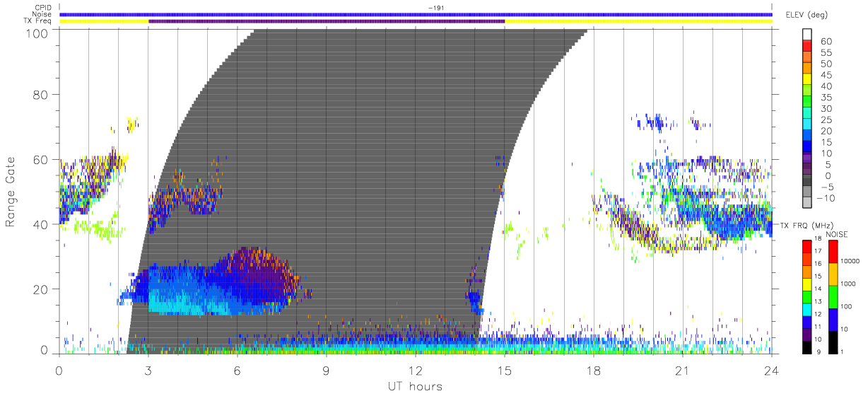Screen dimensions: 868x401
Task: Pick the cyan segment in TX FRQ colorbar
Action: [806, 308]
